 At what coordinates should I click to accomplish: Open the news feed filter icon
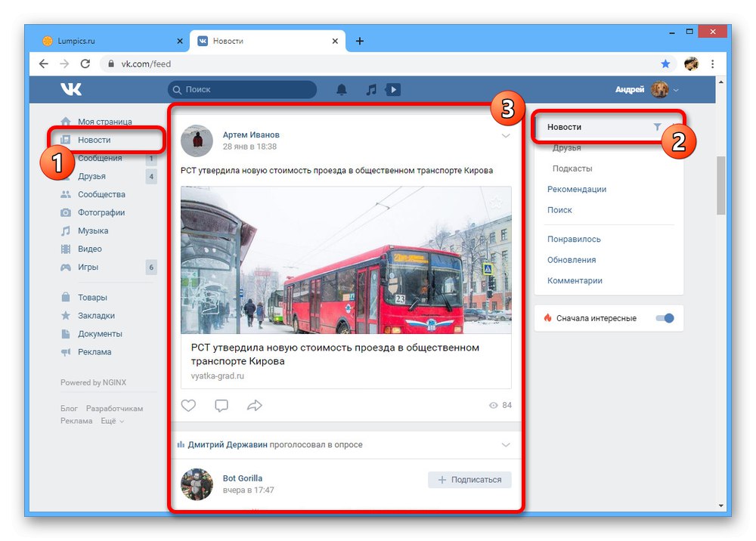click(x=657, y=127)
